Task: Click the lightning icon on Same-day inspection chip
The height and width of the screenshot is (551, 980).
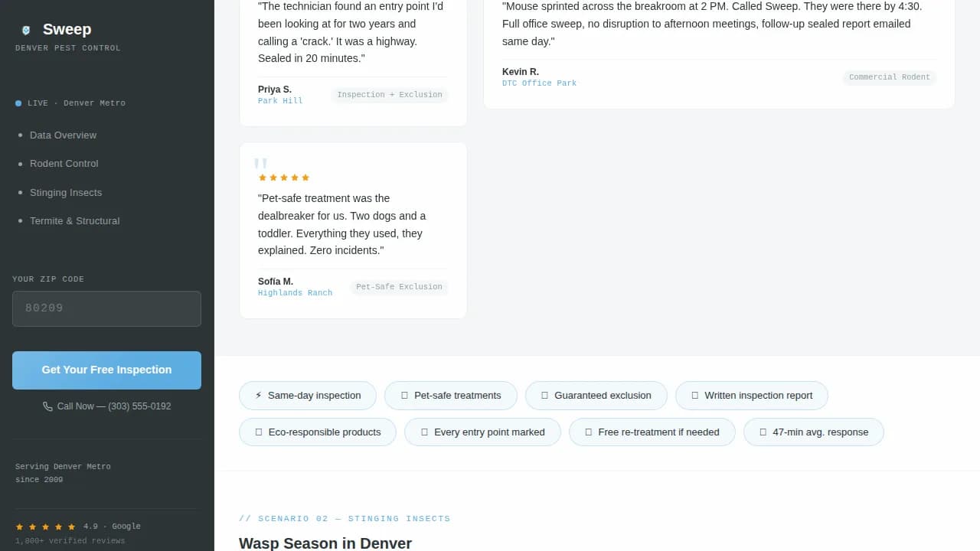Action: pos(258,395)
